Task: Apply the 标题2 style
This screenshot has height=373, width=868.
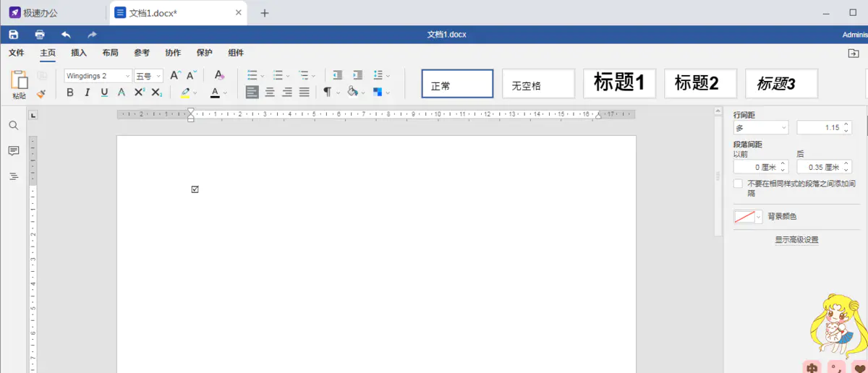Action: click(701, 84)
